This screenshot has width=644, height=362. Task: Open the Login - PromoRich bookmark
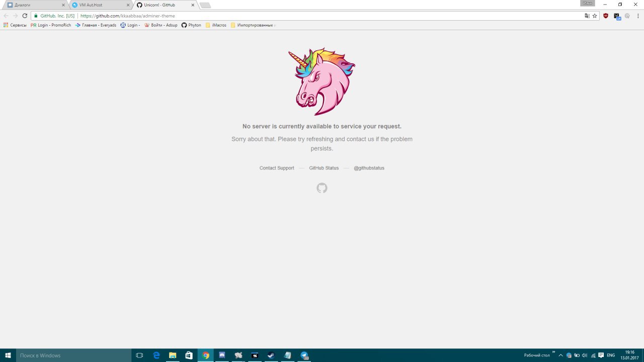[x=51, y=25]
